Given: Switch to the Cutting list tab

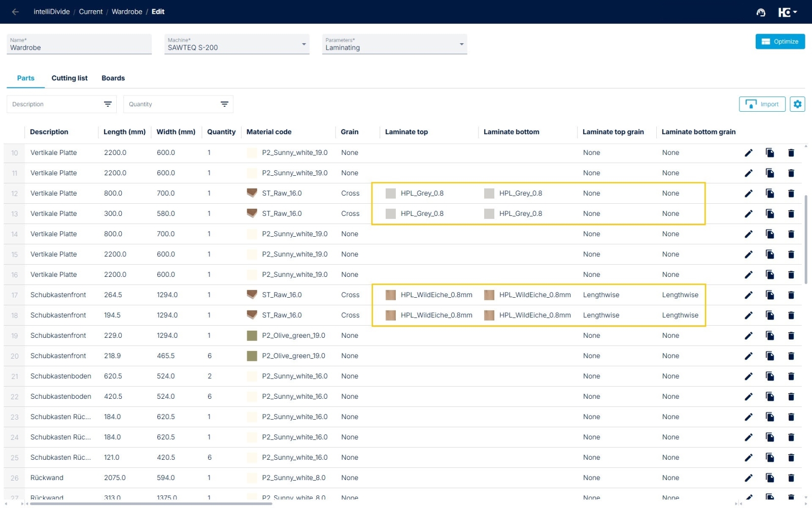Looking at the screenshot, I should 70,78.
